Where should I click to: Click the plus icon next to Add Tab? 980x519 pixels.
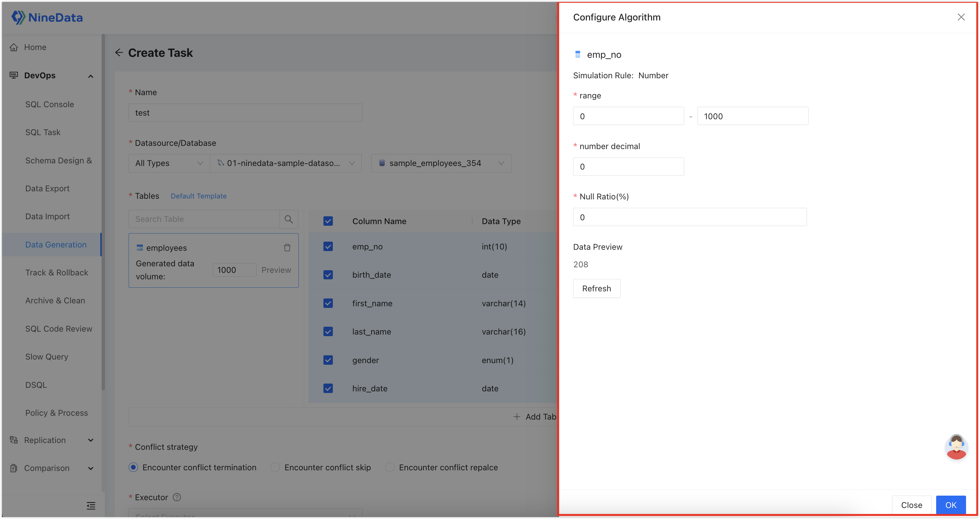[517, 417]
